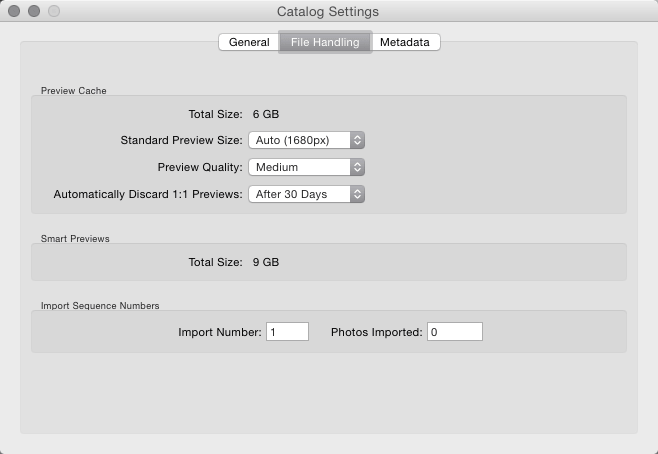Close the Catalog Settings window
This screenshot has width=658, height=454.
(14, 11)
